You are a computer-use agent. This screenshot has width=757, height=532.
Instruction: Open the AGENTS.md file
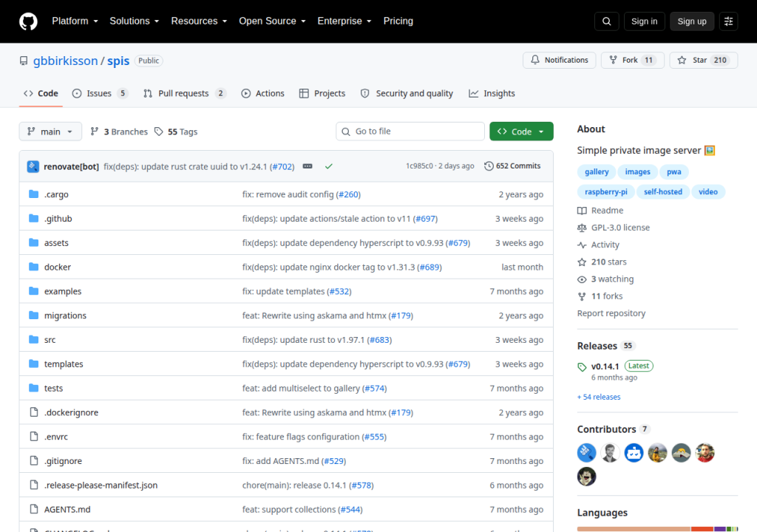click(67, 509)
